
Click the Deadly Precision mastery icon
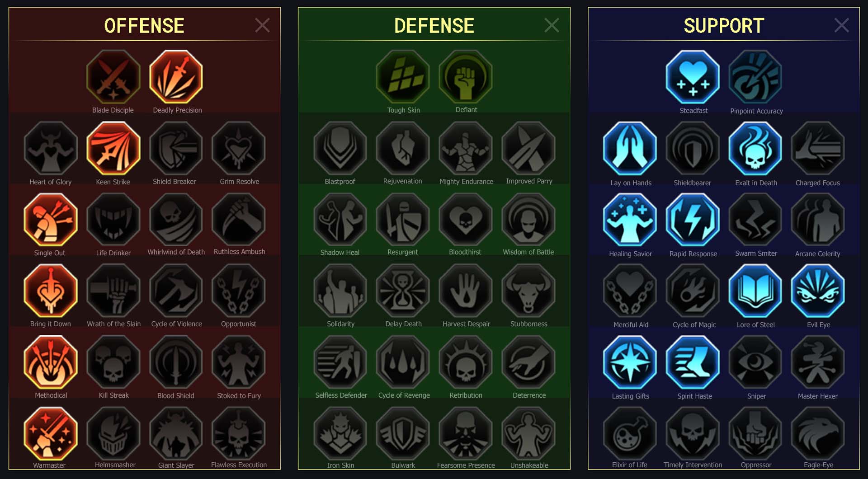(176, 77)
